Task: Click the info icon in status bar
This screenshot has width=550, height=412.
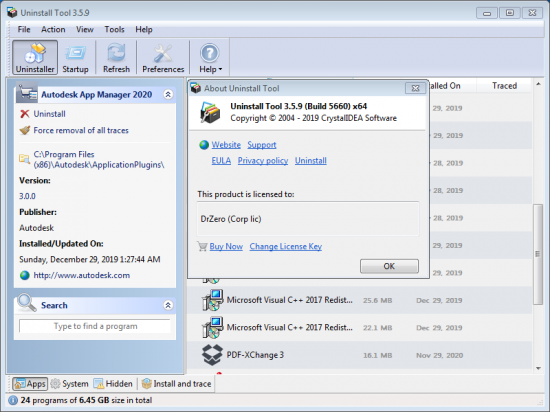Action: [x=13, y=400]
